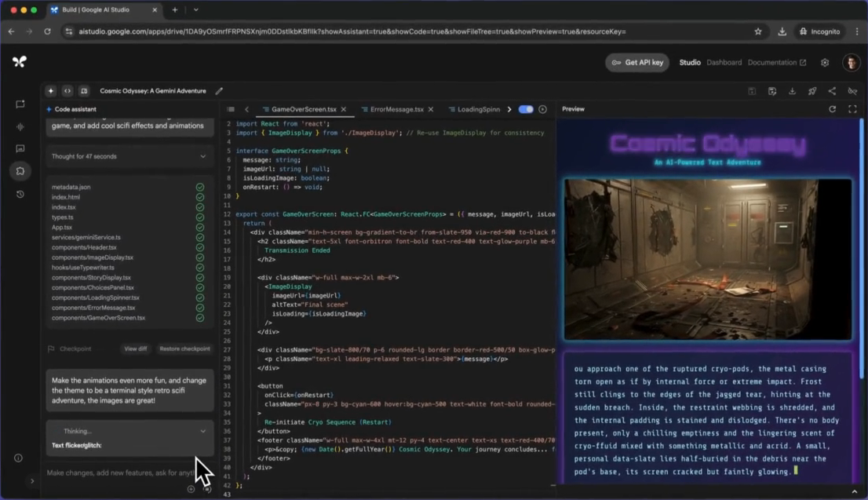Viewport: 868px width, 500px height.
Task: Click green check next to metadata.json
Action: [200, 187]
